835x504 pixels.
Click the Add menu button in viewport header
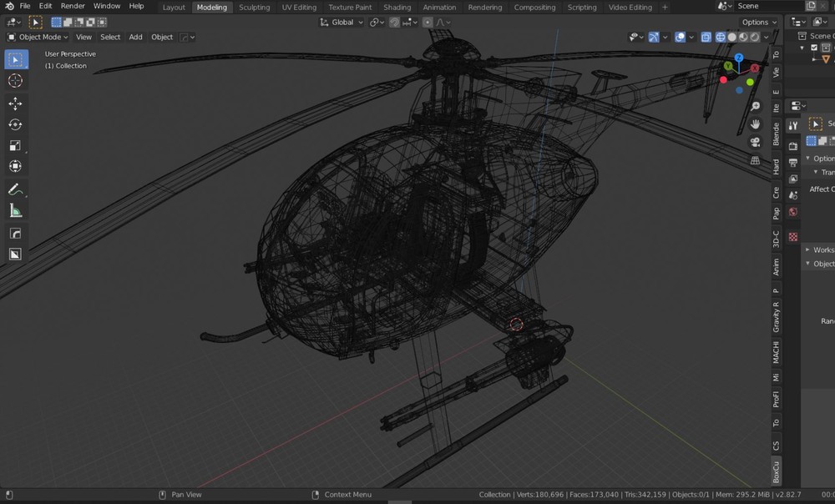pyautogui.click(x=135, y=38)
